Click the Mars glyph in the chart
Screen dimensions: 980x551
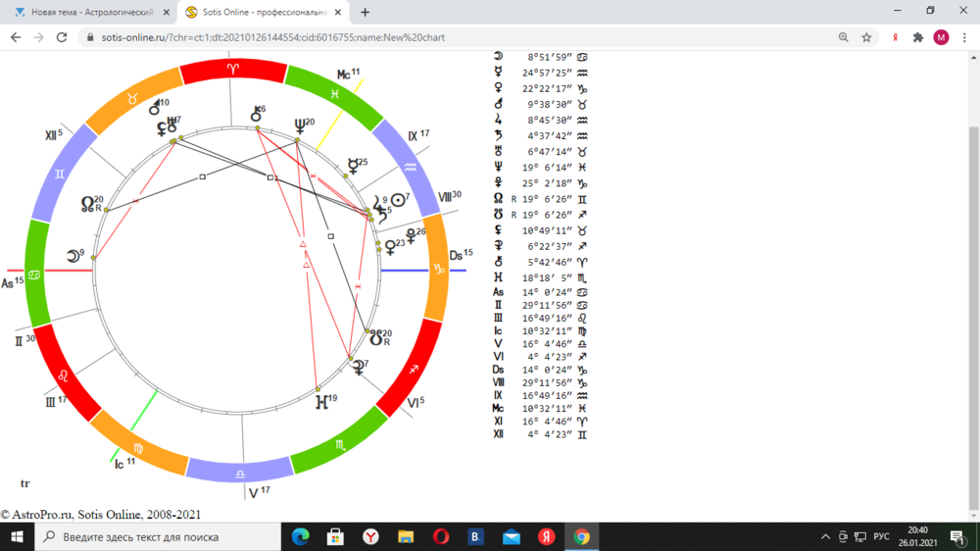tap(155, 109)
